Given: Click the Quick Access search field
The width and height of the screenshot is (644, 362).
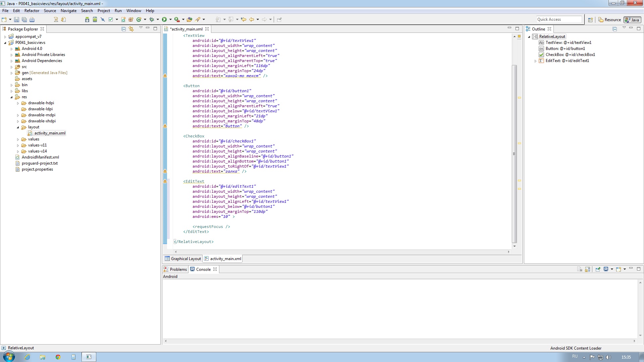Looking at the screenshot, I should [x=559, y=19].
